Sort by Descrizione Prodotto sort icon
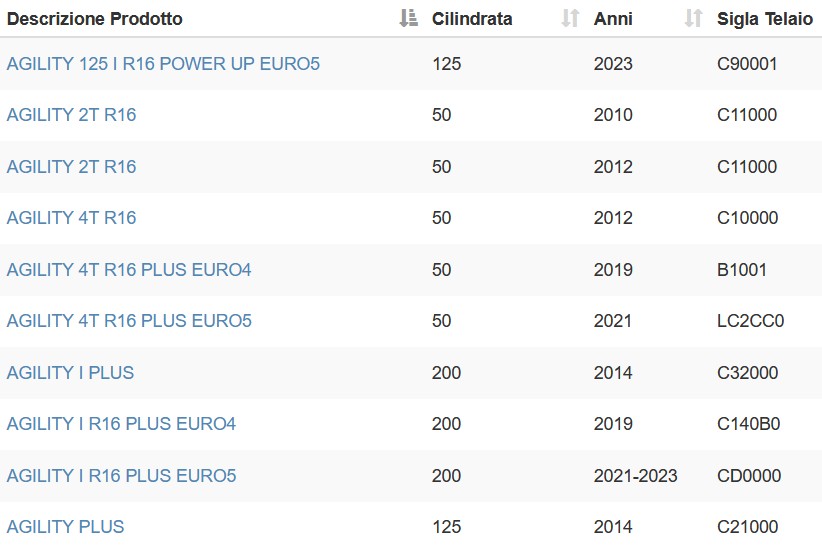Image resolution: width=822 pixels, height=547 pixels. pos(408,18)
